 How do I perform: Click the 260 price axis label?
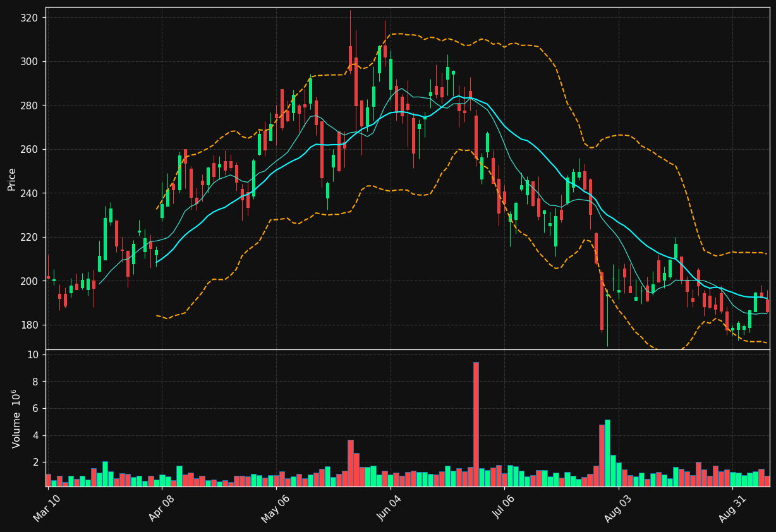pos(30,150)
